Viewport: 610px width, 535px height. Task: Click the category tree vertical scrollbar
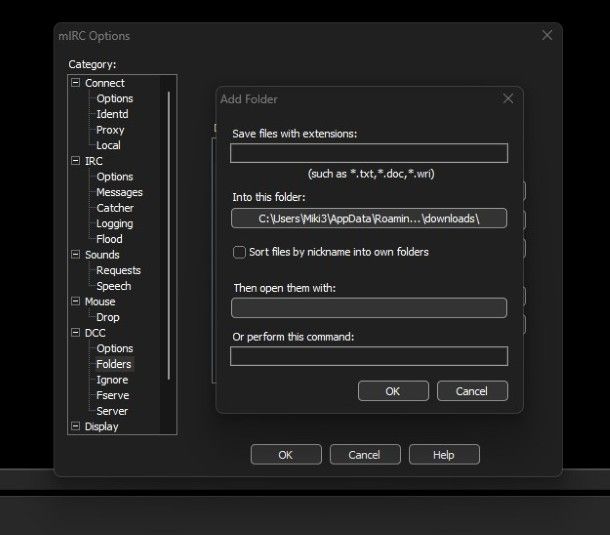pos(168,235)
